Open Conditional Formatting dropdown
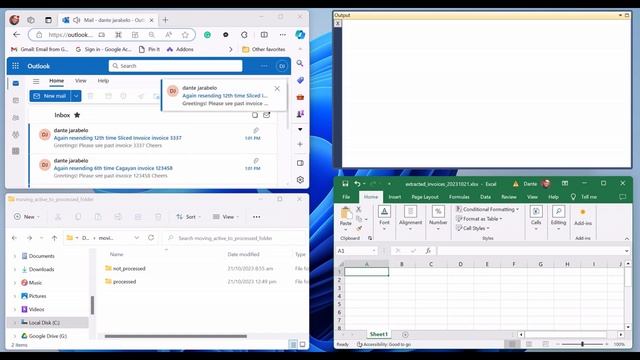 [487, 209]
